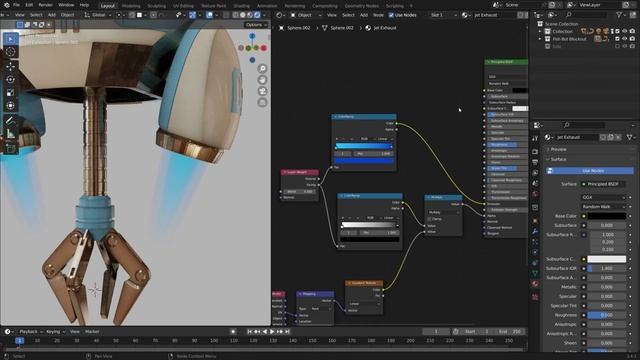Switch perspective/orthographic with the grid icon
640x360 pixels.
click(262, 102)
